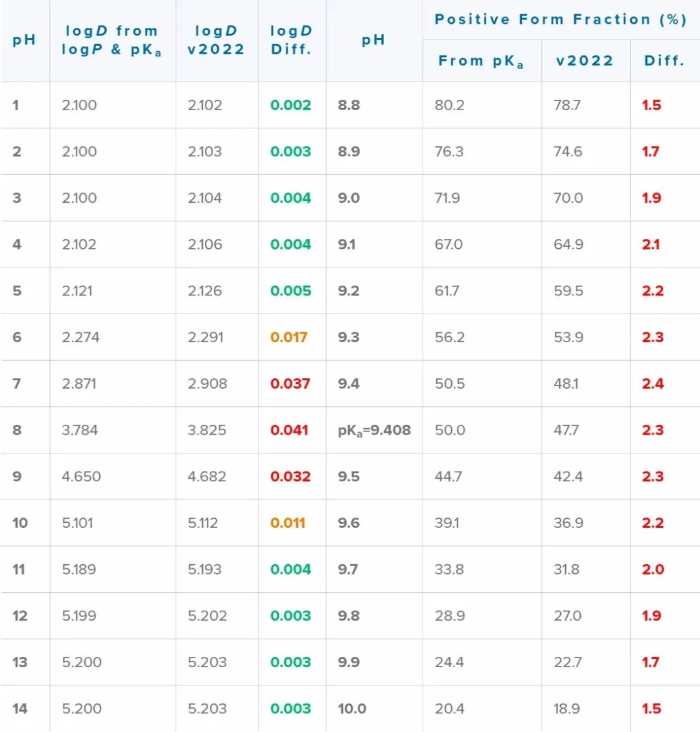Click the logD value "2.121"
Viewport: 700px width, 732px height.
77,291
